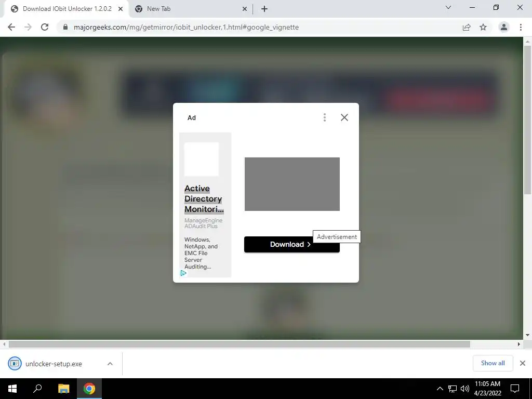Image resolution: width=532 pixels, height=399 pixels.
Task: Go back to previous page
Action: point(11,27)
